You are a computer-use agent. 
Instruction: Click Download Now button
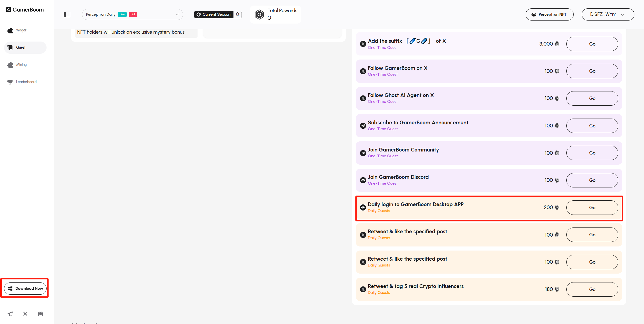[x=25, y=288]
